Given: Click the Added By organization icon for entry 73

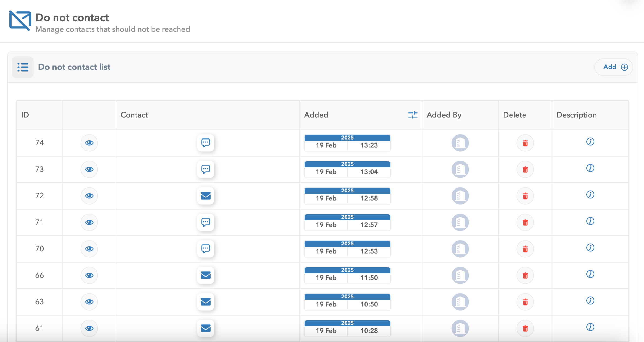Looking at the screenshot, I should coord(460,169).
